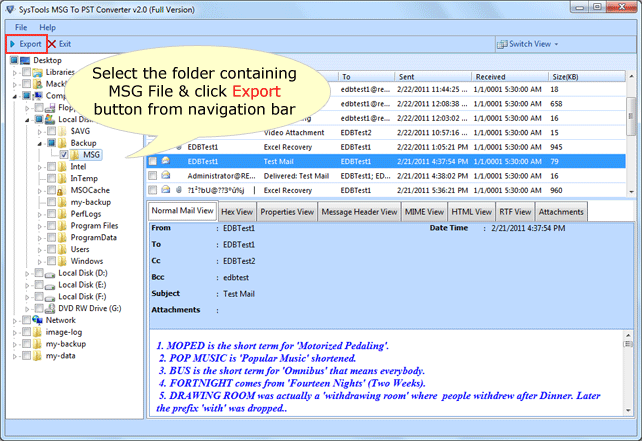Expand the my-data folder node
The image size is (642, 441).
coord(15,356)
